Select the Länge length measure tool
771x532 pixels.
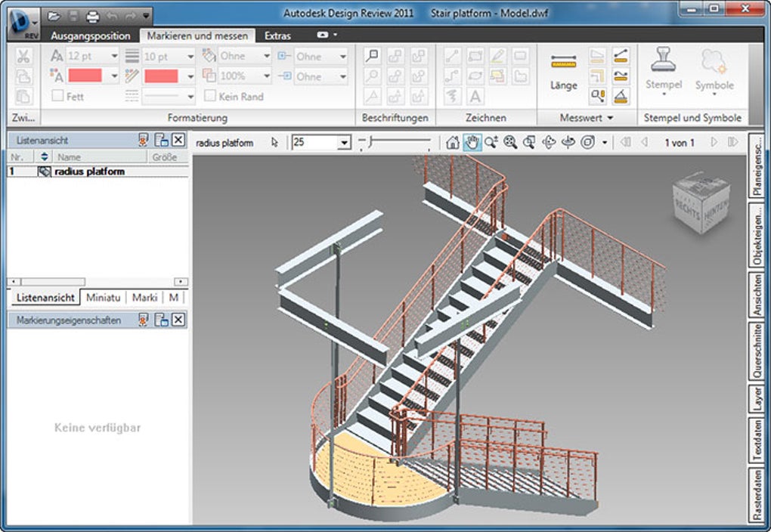[563, 73]
